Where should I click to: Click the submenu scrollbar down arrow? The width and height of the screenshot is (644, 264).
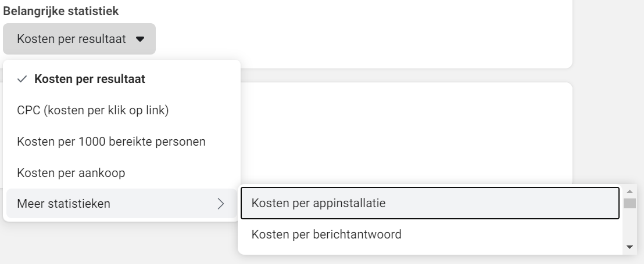629,247
